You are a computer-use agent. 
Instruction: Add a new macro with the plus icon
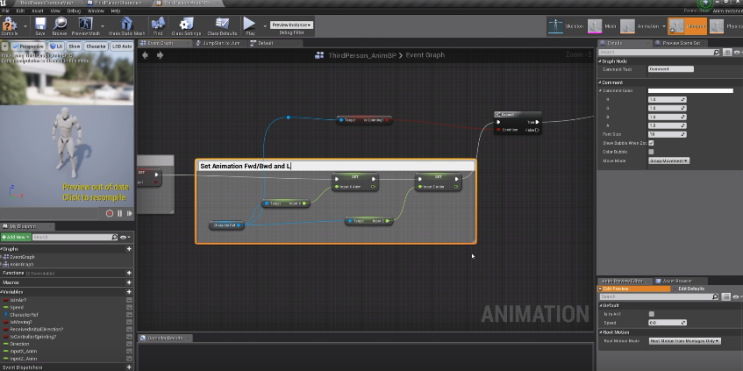[129, 282]
